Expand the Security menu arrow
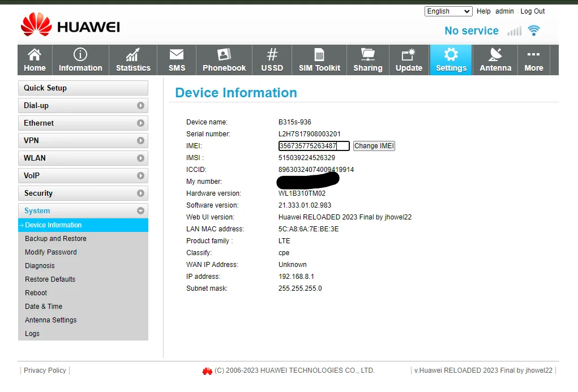The image size is (578, 392). click(140, 193)
